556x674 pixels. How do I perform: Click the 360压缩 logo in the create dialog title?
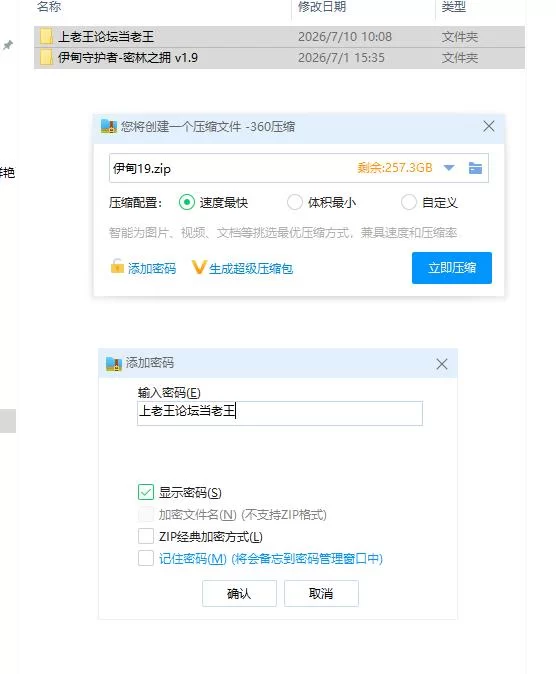(x=109, y=126)
